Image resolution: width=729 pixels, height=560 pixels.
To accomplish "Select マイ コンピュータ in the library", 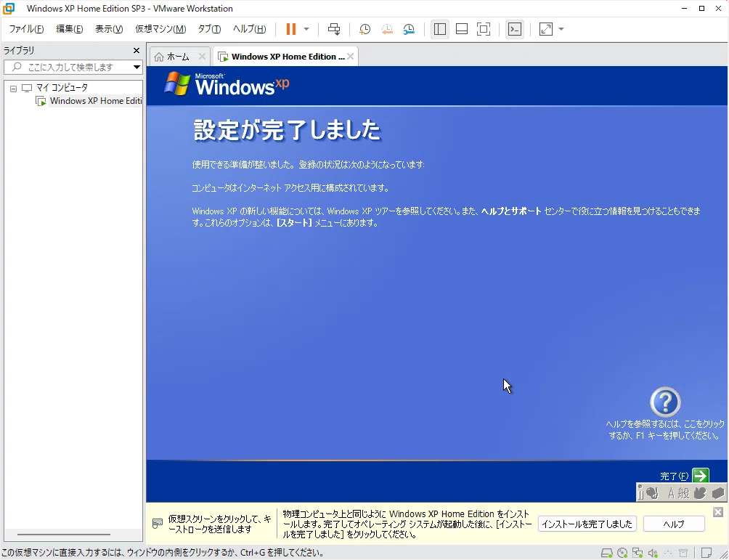I will point(62,87).
